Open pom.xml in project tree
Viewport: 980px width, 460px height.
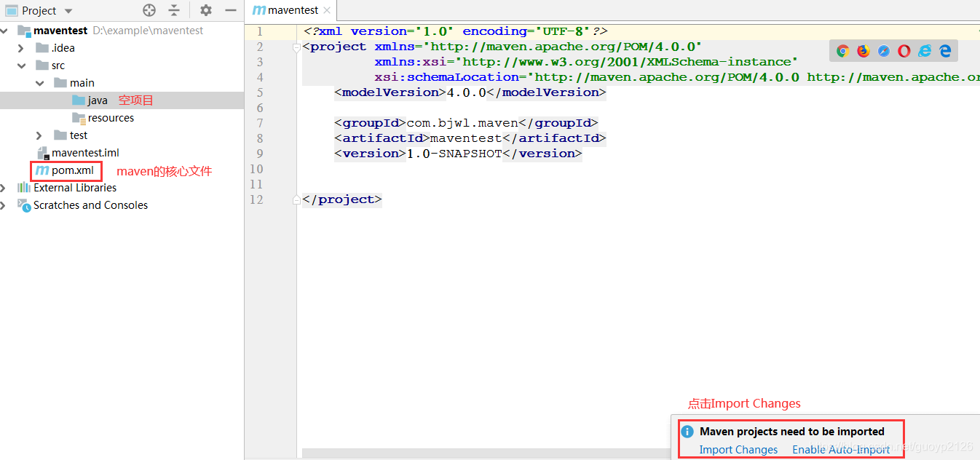click(x=72, y=170)
